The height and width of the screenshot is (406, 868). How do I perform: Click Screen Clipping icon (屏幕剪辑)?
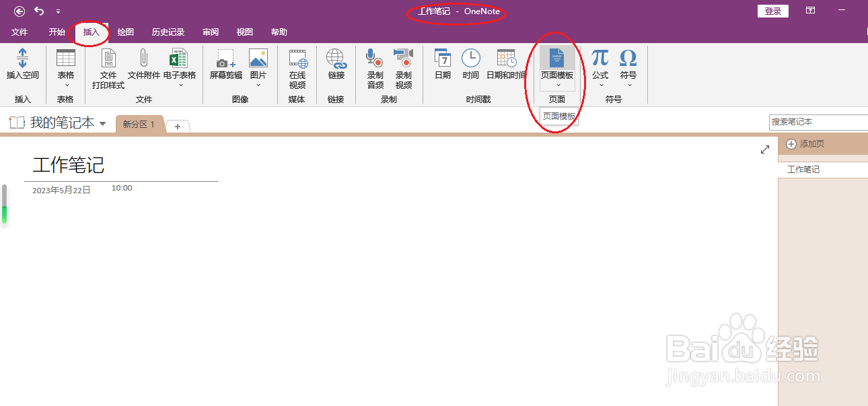coord(226,58)
